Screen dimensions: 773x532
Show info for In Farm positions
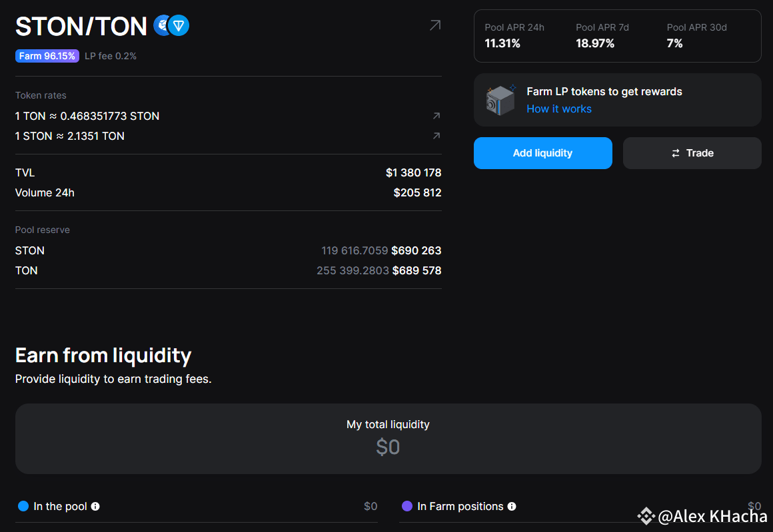tap(512, 507)
